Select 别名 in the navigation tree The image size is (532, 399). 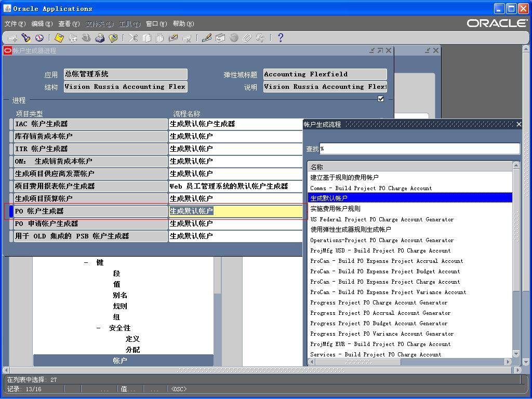[x=120, y=295]
